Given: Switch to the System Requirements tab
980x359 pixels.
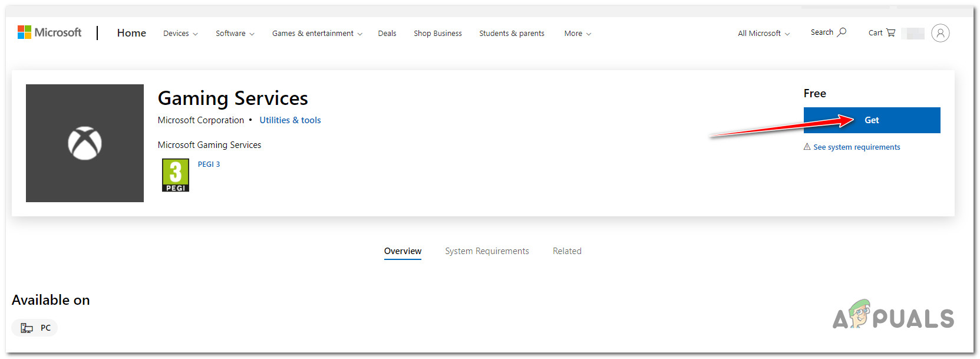Looking at the screenshot, I should [487, 251].
